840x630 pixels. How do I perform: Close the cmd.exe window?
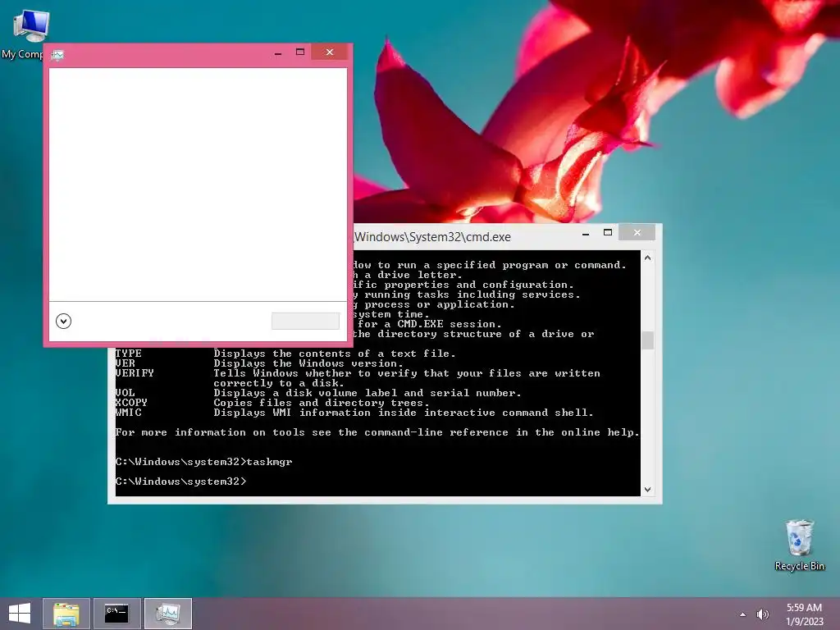pos(637,232)
